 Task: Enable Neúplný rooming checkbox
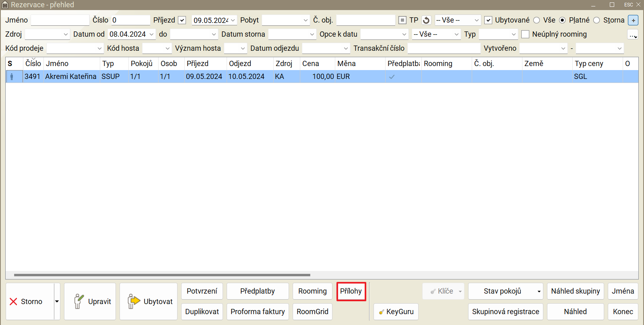[525, 34]
